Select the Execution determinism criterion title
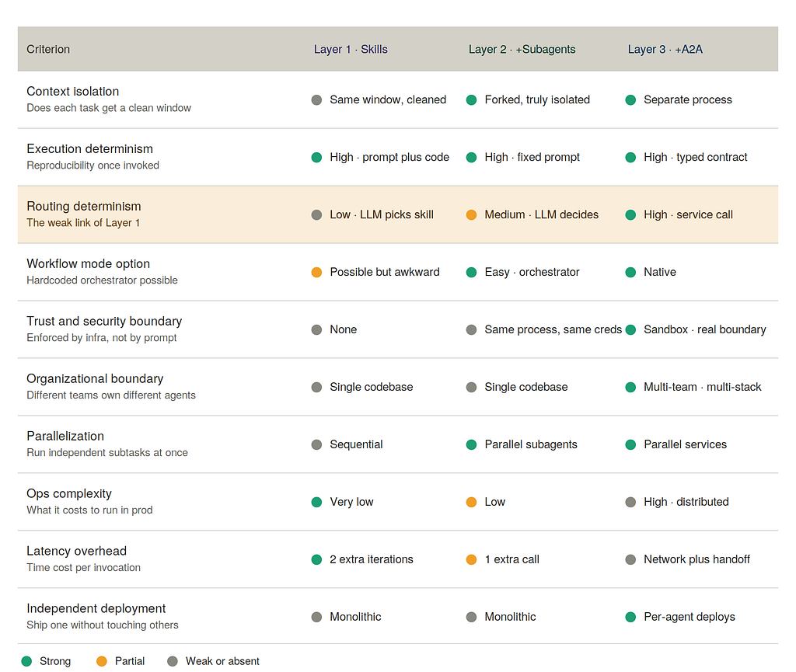Screen dimensions: 796x672 tap(90, 148)
